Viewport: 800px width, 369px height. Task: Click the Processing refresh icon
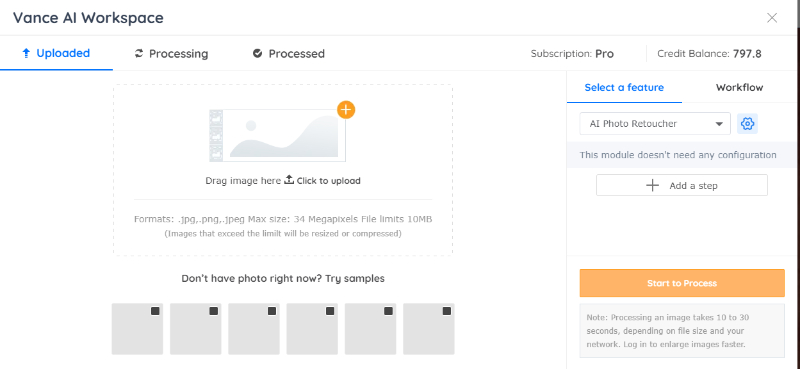coord(139,54)
